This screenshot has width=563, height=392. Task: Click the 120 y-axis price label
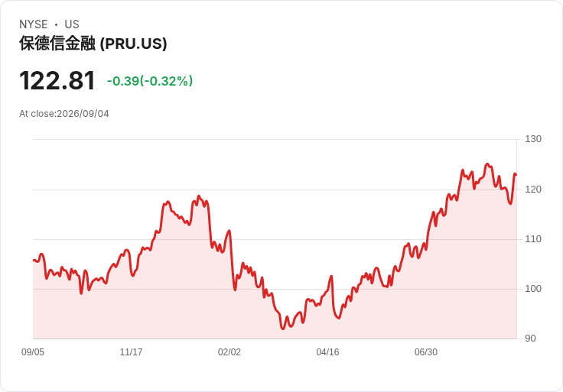533,190
